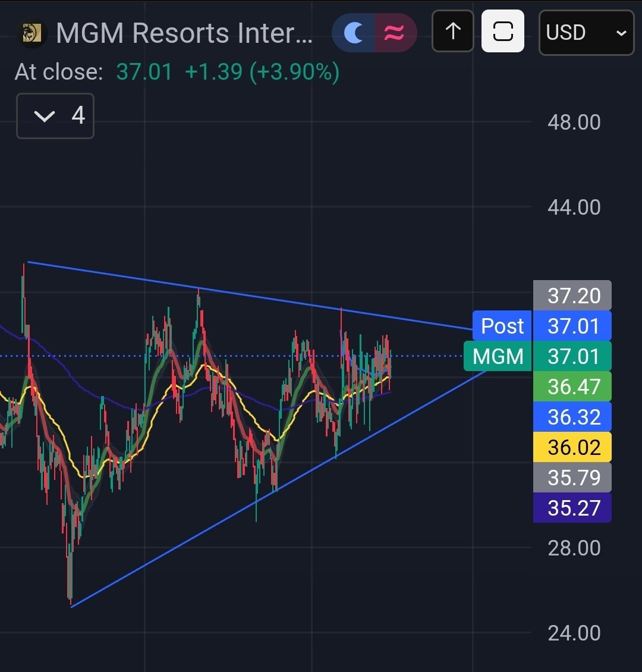The image size is (642, 672).
Task: Click the gray 37.20 price label
Action: (x=572, y=296)
